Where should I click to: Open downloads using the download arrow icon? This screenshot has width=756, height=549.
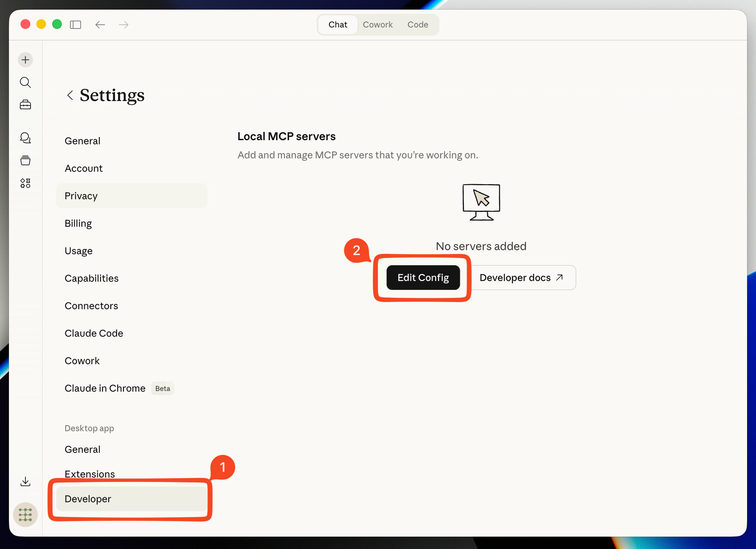point(25,481)
